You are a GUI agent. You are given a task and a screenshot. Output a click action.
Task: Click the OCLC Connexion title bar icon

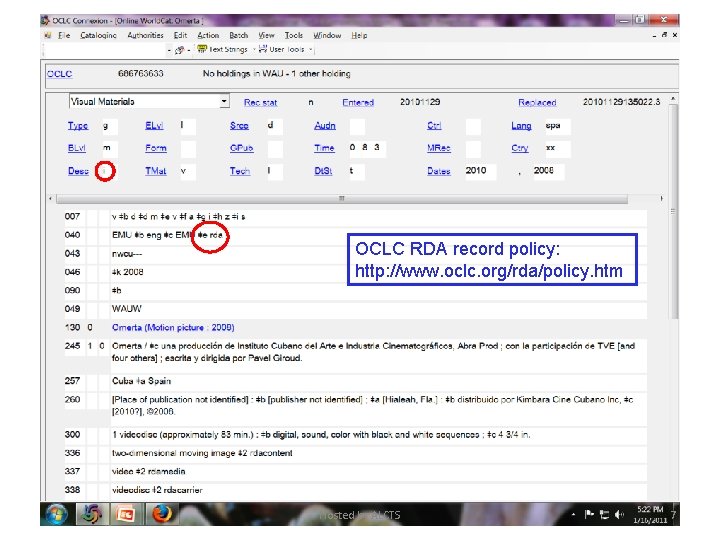click(45, 21)
